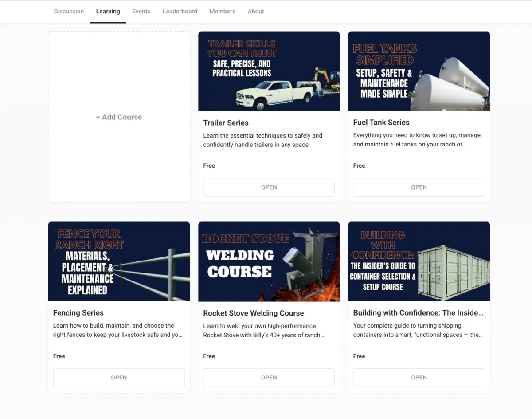Screen dimensions: 532x419
Task: Open the Fencing Series course button
Action: point(119,378)
